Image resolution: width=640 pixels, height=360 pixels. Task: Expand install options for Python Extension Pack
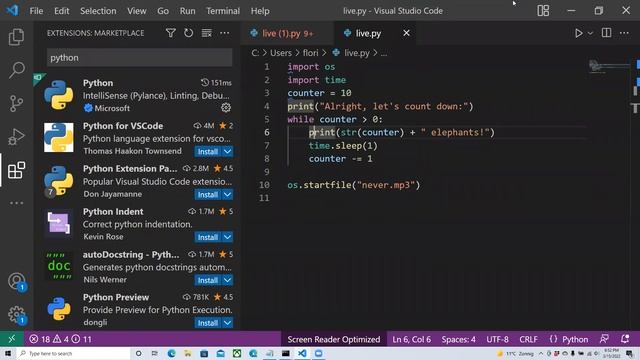[x=228, y=194]
